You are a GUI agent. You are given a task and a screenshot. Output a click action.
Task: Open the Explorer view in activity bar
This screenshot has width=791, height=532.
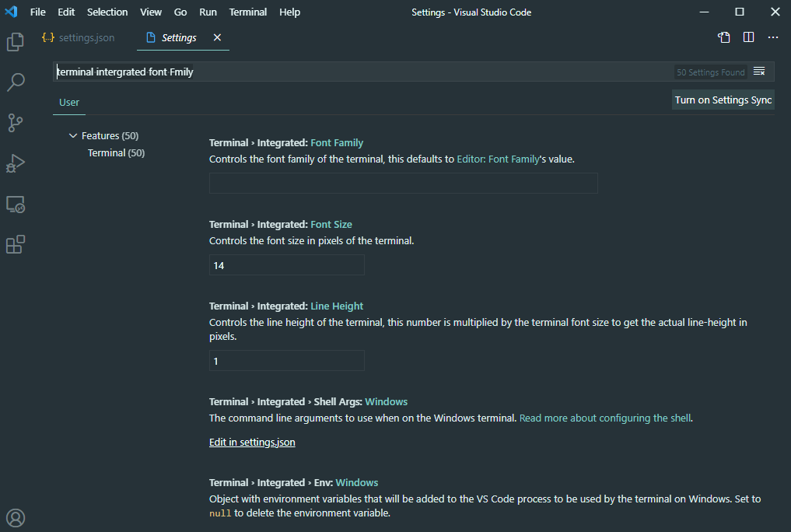15,42
